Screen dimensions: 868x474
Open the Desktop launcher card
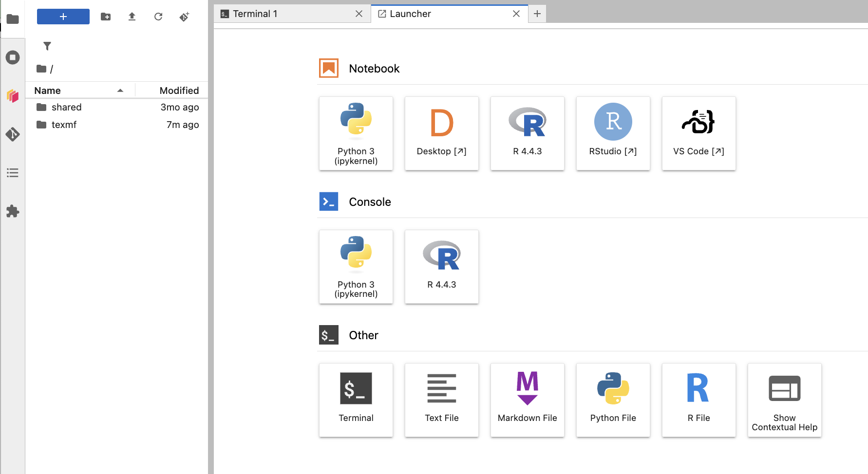pos(442,133)
